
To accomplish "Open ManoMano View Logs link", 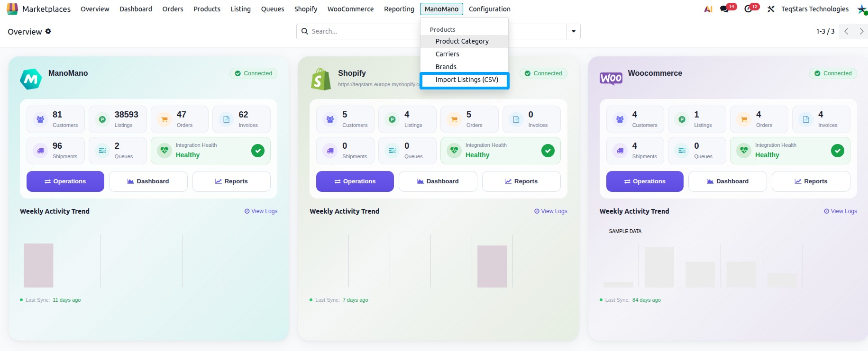I will point(261,211).
